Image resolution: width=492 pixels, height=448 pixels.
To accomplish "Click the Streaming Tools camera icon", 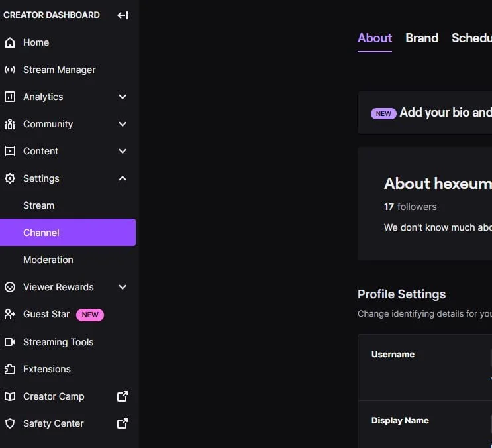I will tap(10, 342).
